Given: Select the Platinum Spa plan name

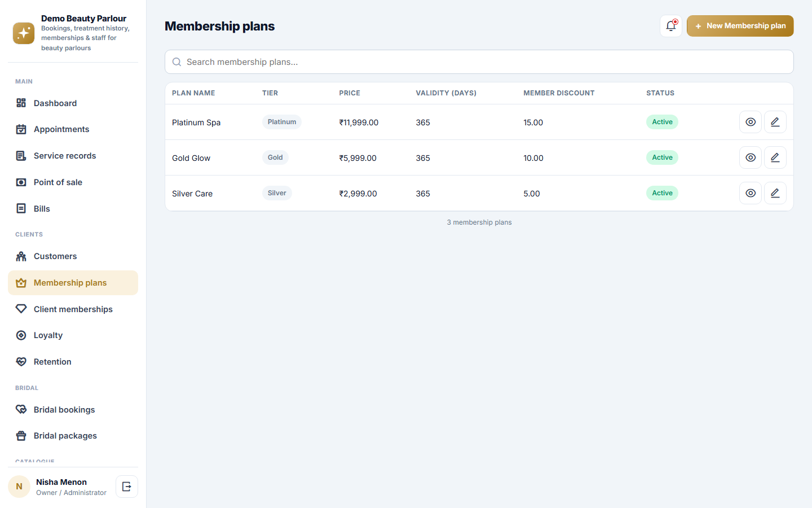Looking at the screenshot, I should [196, 122].
